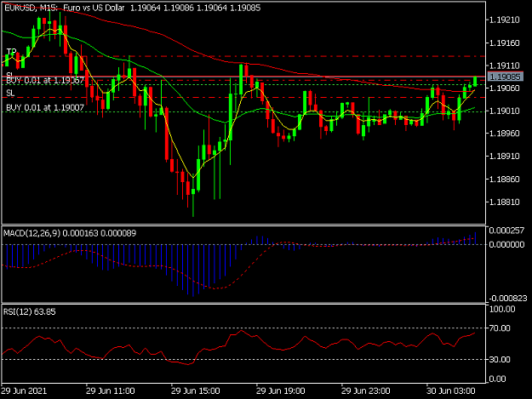Click MACD scale value 0.000257

506,231
